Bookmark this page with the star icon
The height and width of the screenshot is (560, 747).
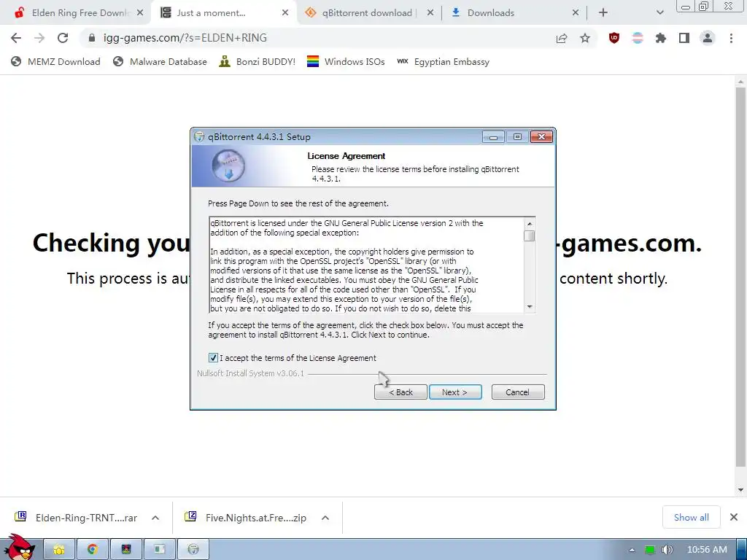[585, 38]
